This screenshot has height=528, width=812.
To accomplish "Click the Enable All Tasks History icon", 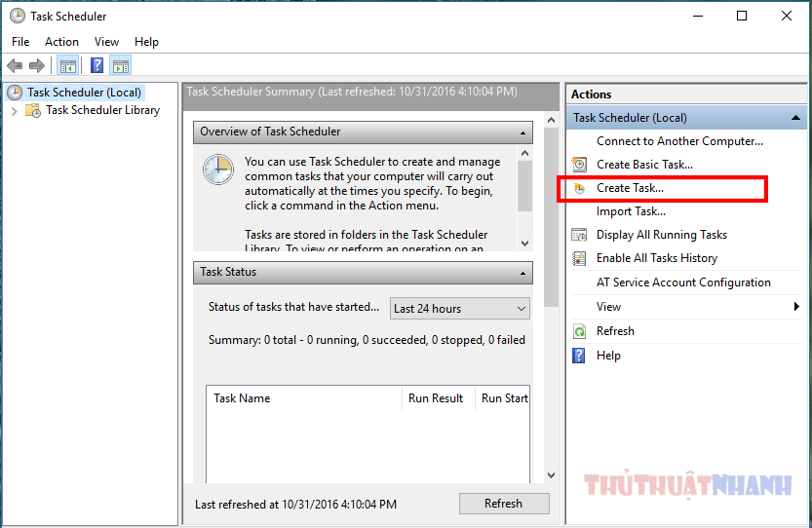I will 579,258.
